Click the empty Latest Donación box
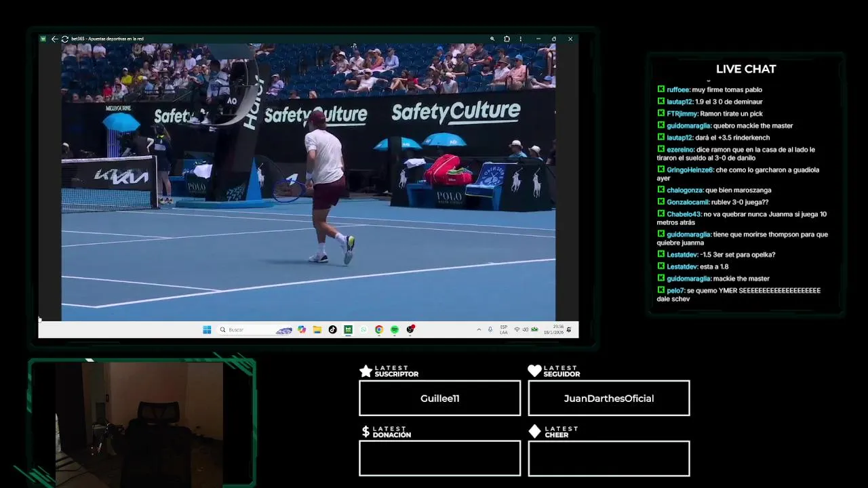868x488 pixels. coord(439,459)
